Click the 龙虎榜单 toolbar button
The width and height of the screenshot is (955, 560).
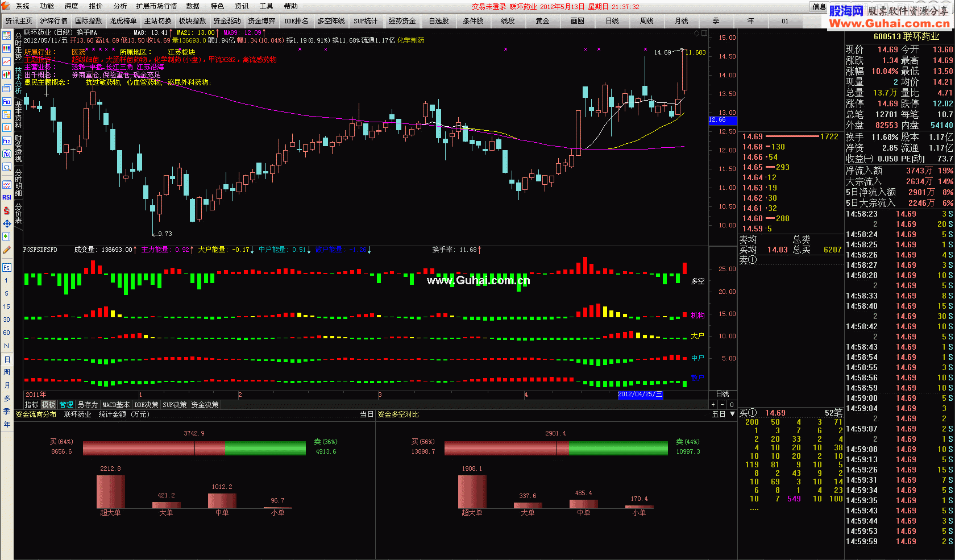point(123,21)
